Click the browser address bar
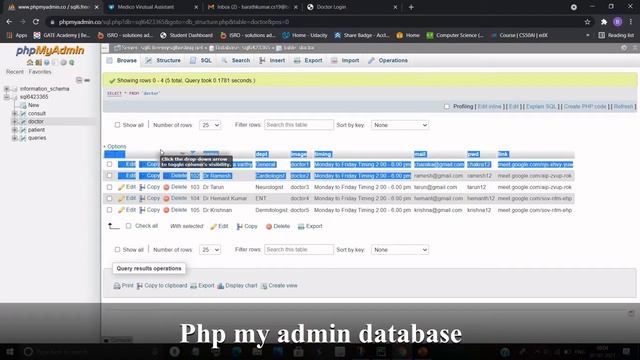Image resolution: width=640 pixels, height=360 pixels. (314, 22)
